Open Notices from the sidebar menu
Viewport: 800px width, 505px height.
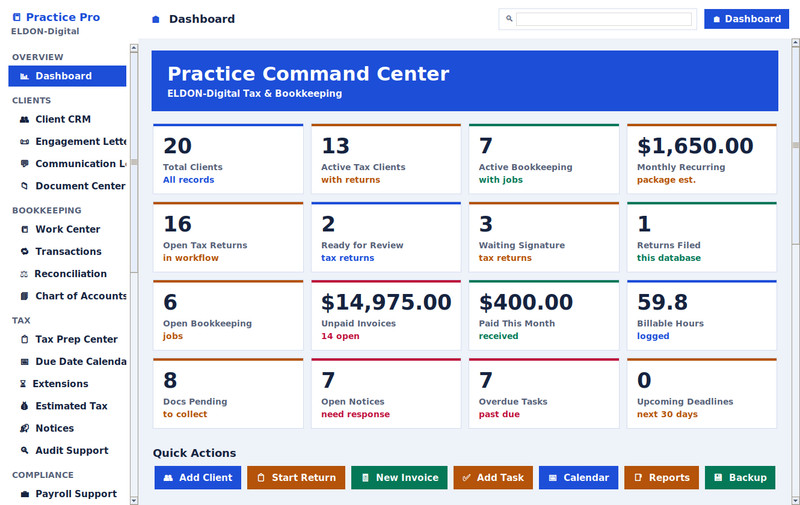click(67, 428)
